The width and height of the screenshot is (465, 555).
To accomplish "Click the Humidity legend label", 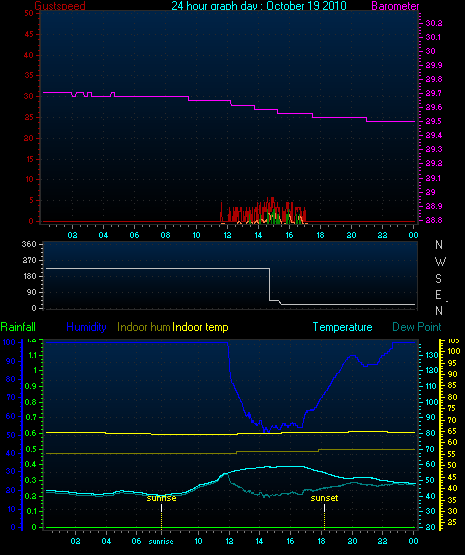I will 86,327.
